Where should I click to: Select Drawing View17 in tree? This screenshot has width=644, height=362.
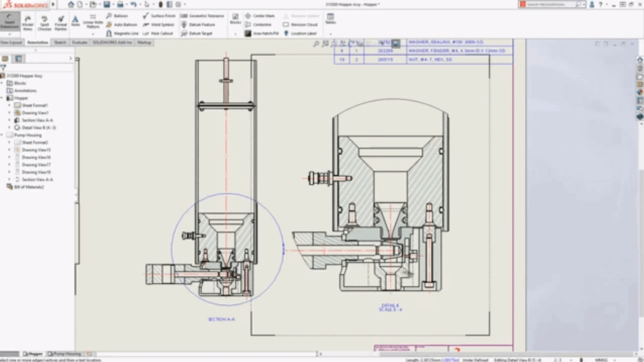click(x=32, y=164)
